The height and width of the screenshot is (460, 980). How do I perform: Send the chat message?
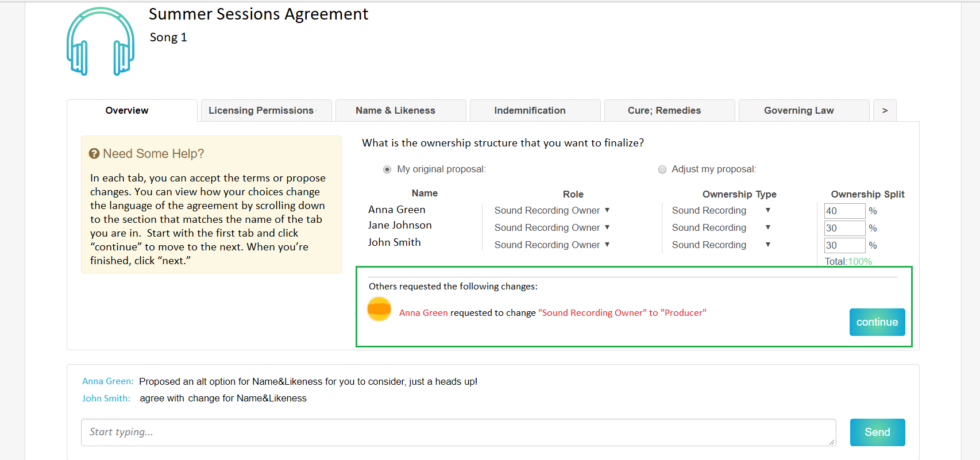[877, 432]
